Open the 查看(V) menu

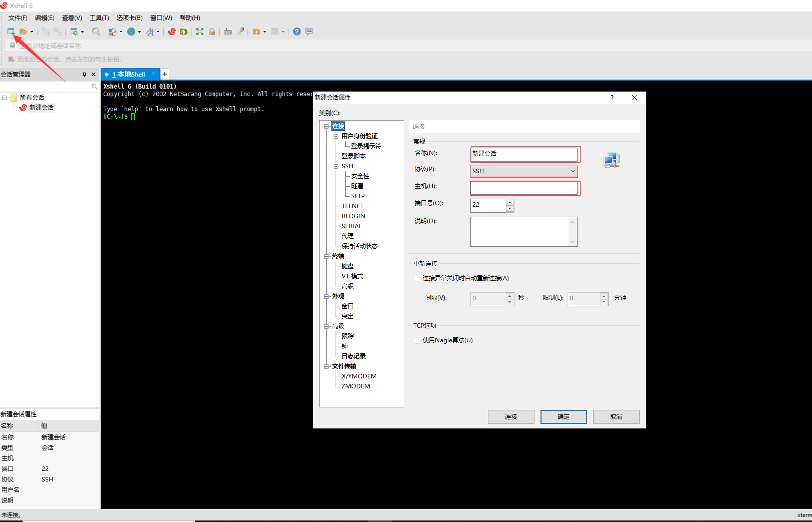click(x=72, y=18)
